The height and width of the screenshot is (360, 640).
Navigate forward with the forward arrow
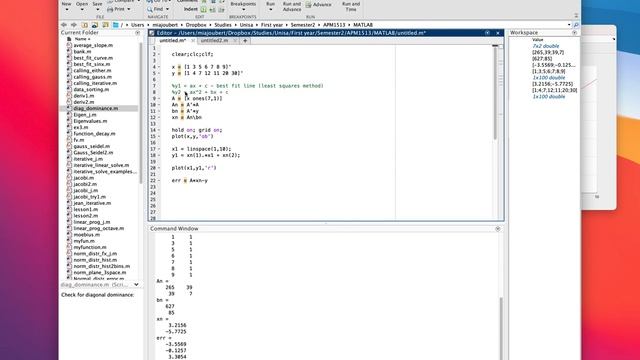tap(74, 25)
